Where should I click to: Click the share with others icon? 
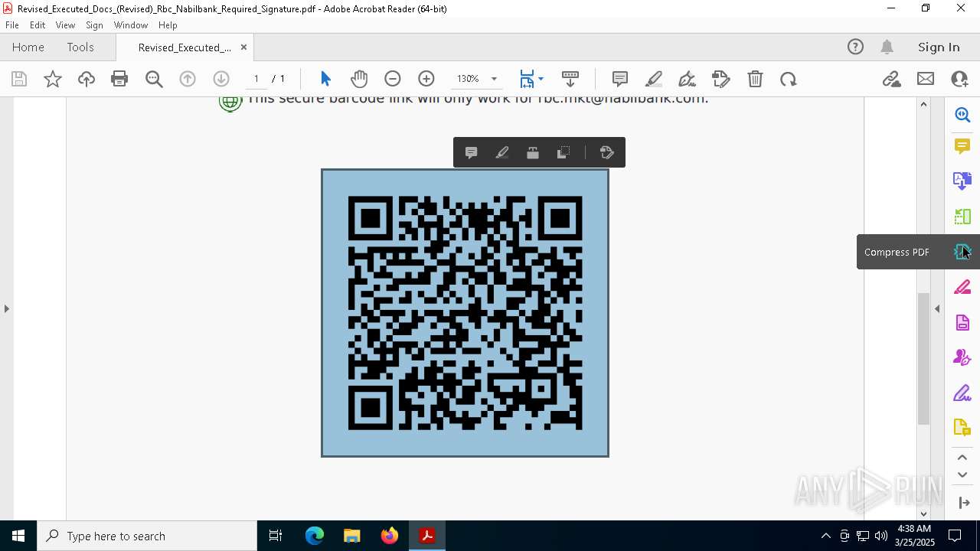click(x=959, y=79)
